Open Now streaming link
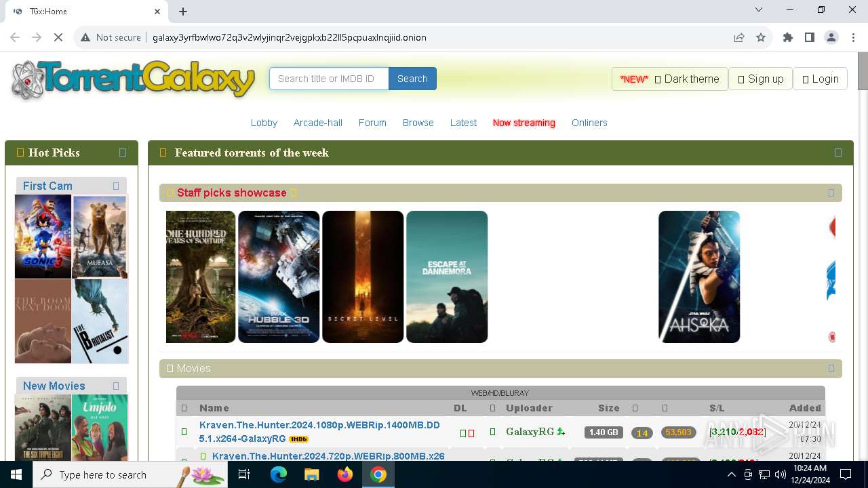Screen dimensions: 868x488 (524, 123)
